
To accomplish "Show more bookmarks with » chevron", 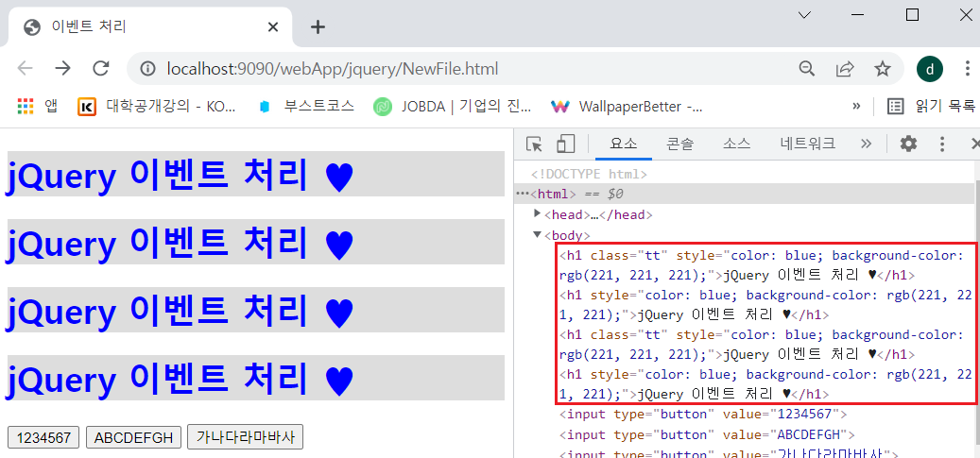I will [856, 106].
